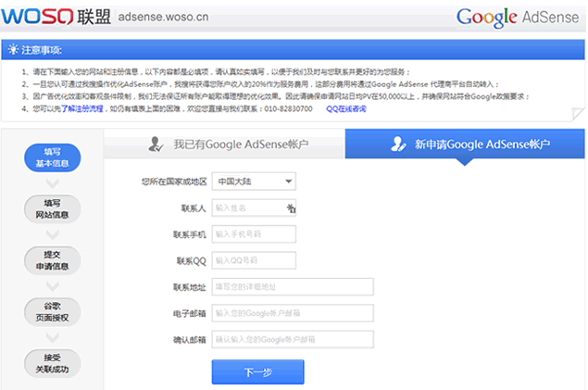588x390 pixels.
Task: Open the 您所在国家或地区 dropdown
Action: point(254,182)
